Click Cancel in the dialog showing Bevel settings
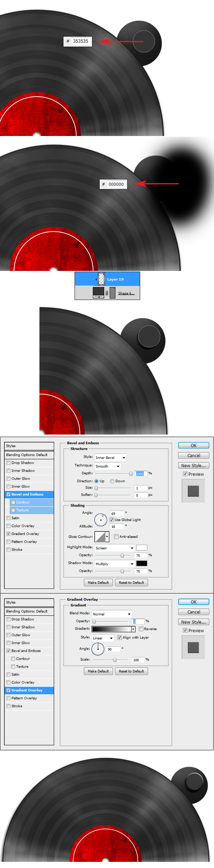Image resolution: width=214 pixels, height=868 pixels. coord(194,455)
